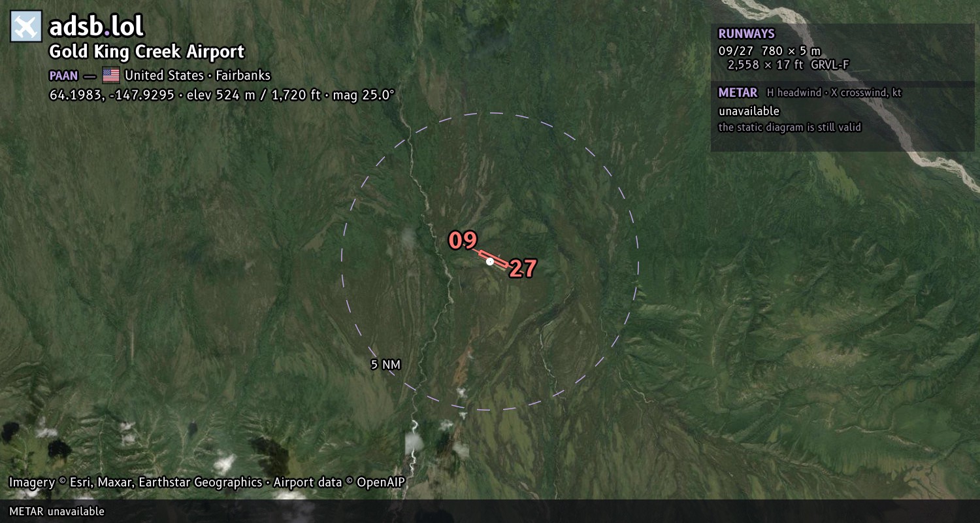This screenshot has width=980, height=523.
Task: Click the United States · Fairbanks text
Action: click(198, 75)
